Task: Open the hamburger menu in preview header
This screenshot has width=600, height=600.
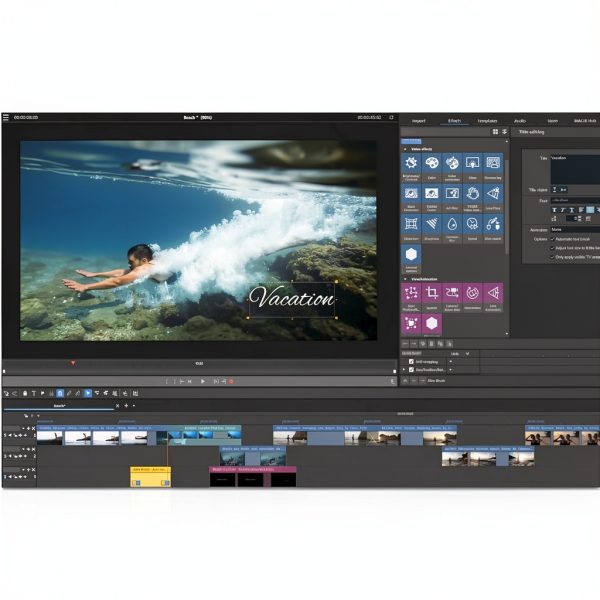Action: [x=6, y=117]
